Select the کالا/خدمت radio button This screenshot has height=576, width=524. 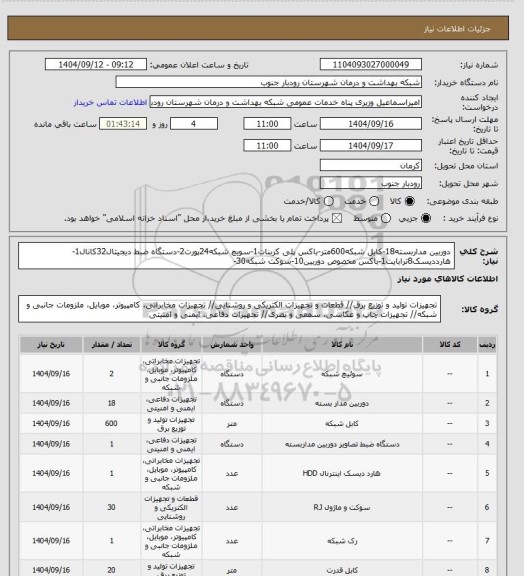coord(329,201)
